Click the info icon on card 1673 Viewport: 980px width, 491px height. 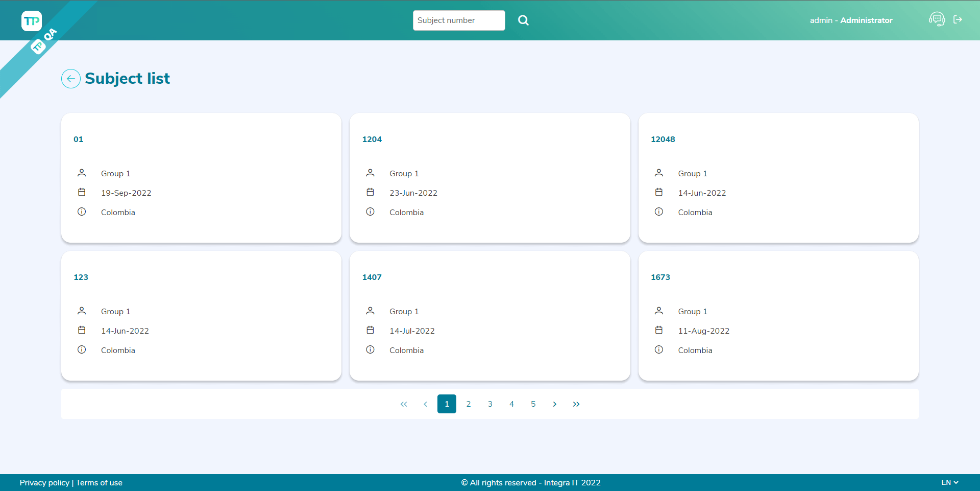point(659,349)
